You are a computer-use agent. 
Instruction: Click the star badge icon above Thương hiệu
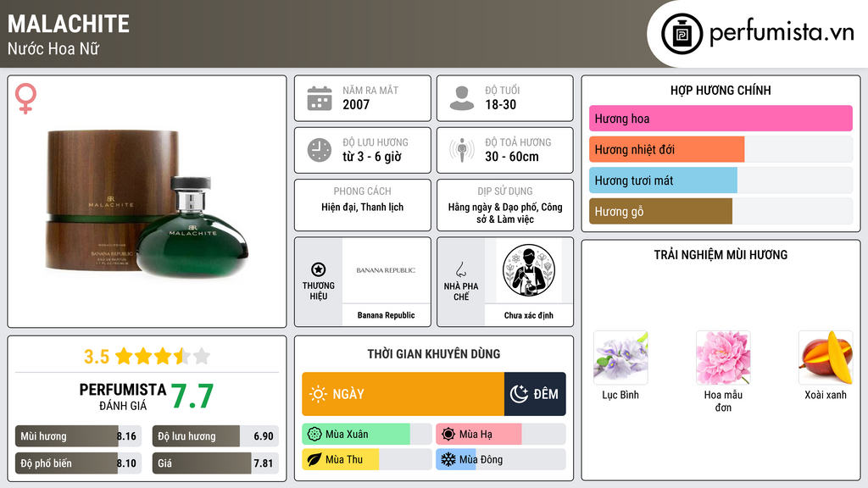coord(319,269)
